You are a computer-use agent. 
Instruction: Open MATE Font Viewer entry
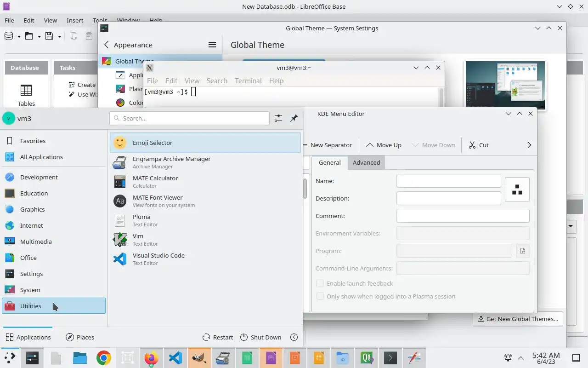205,201
